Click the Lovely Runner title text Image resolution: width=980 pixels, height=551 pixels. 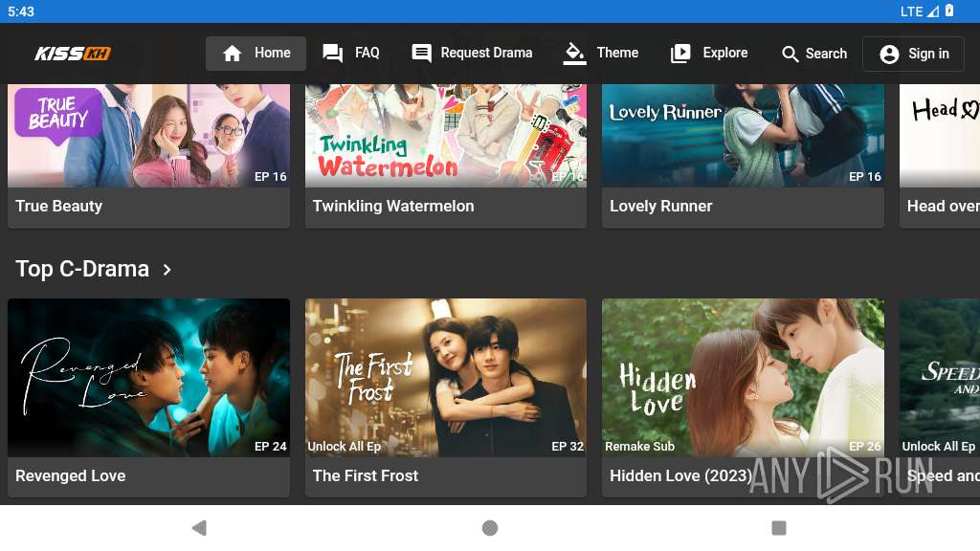pyautogui.click(x=660, y=207)
